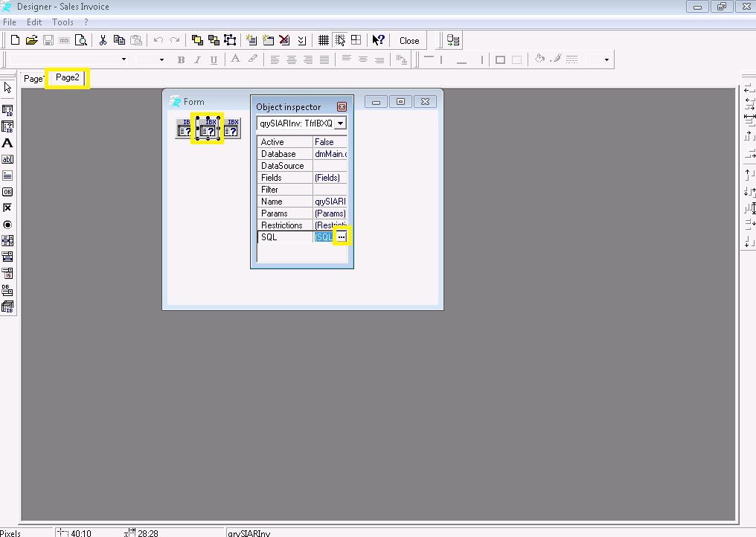Send the selected object to back

[214, 40]
